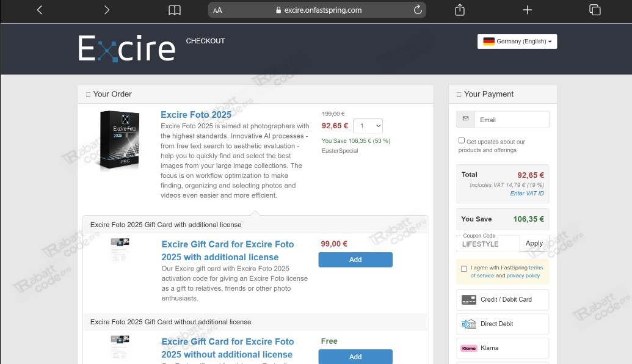The image size is (632, 364).
Task: Tap the AA reader text-size control
Action: (x=217, y=10)
